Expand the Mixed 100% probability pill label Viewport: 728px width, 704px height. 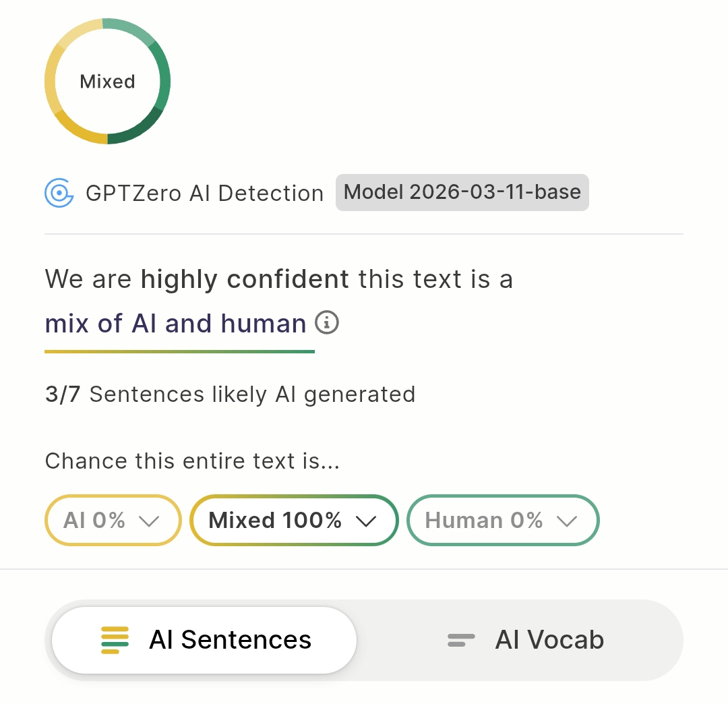(275, 521)
